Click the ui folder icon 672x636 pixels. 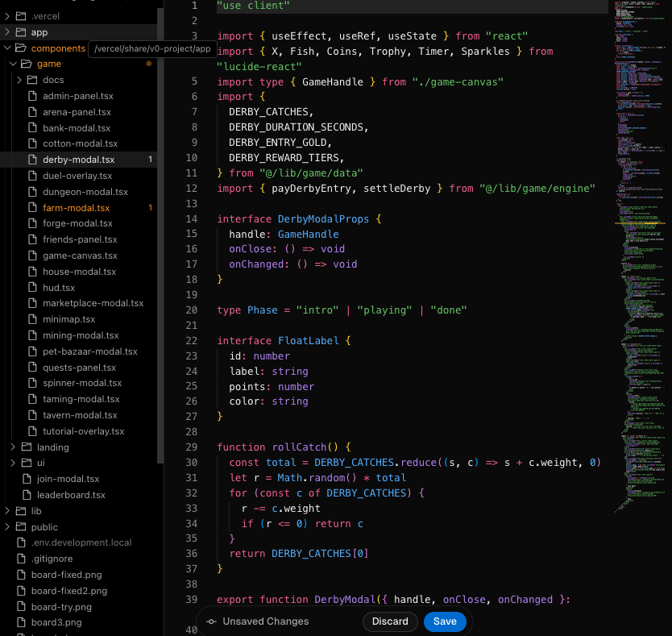(x=27, y=463)
